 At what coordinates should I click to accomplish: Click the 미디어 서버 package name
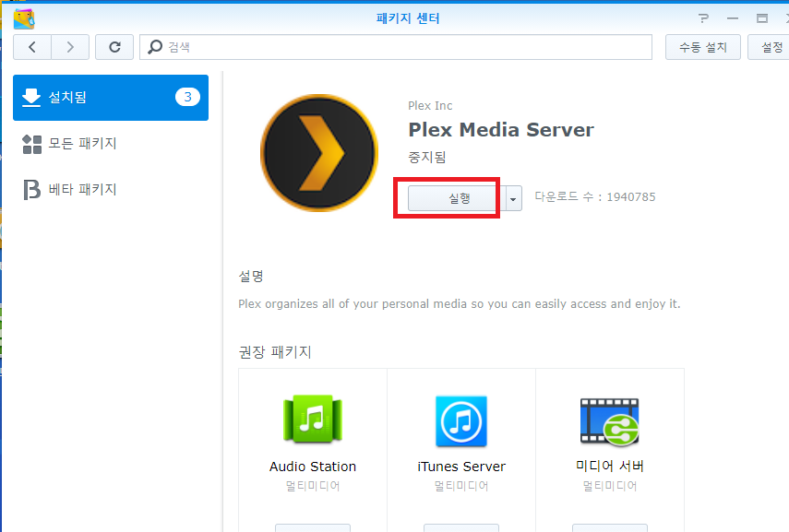[609, 467]
